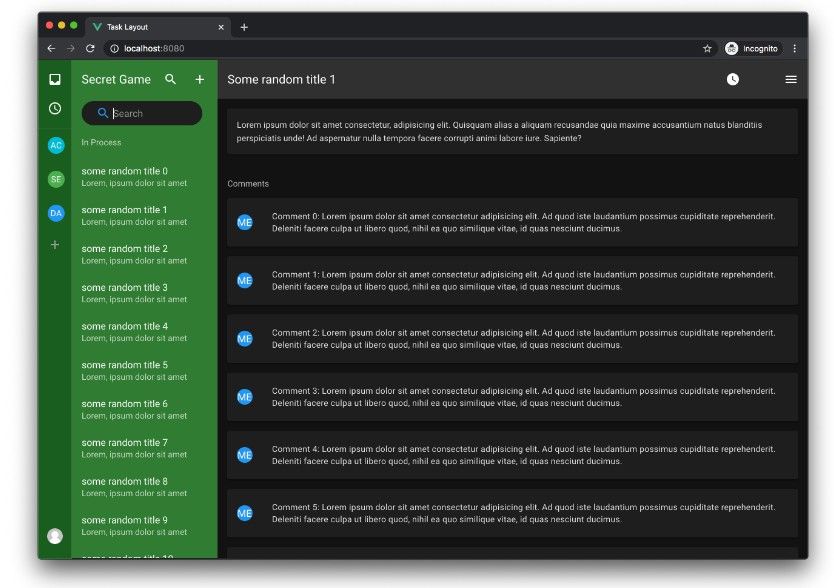
Task: Open the inbox icon in left rail
Action: click(55, 79)
